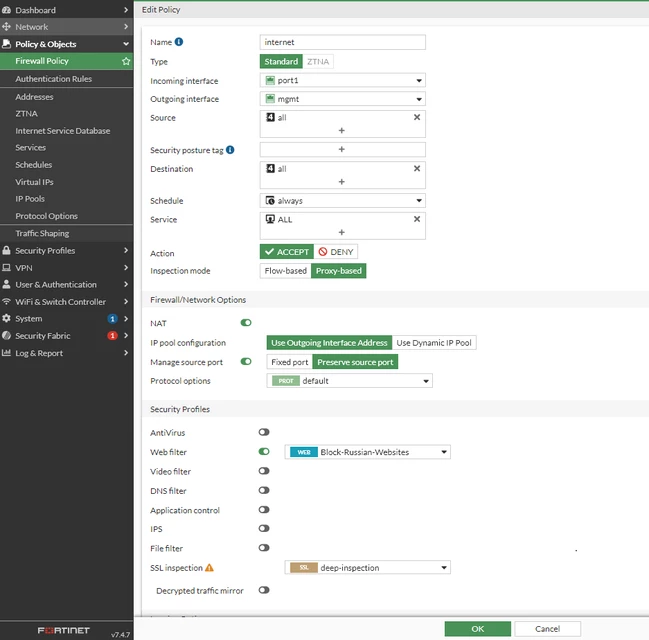
Task: Click the System notification badge
Action: [112, 319]
